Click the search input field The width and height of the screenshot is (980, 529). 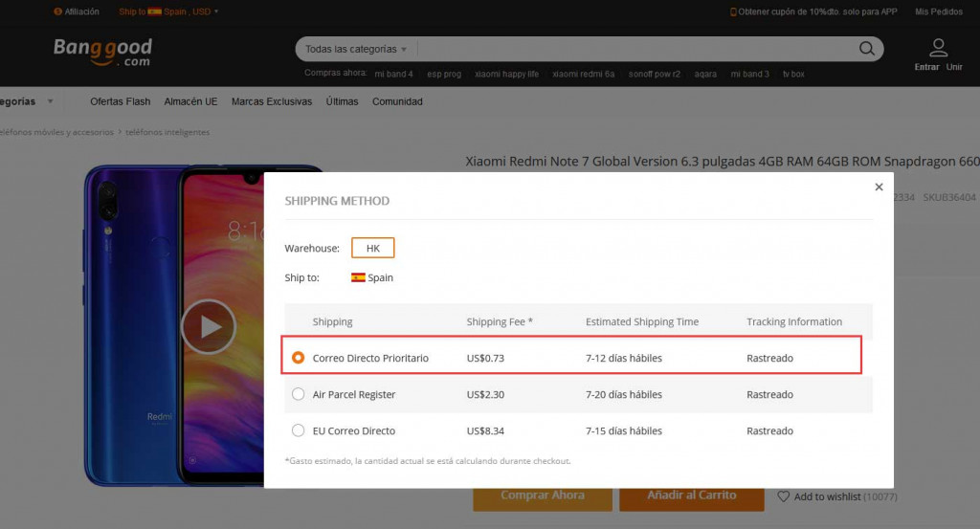(x=635, y=49)
